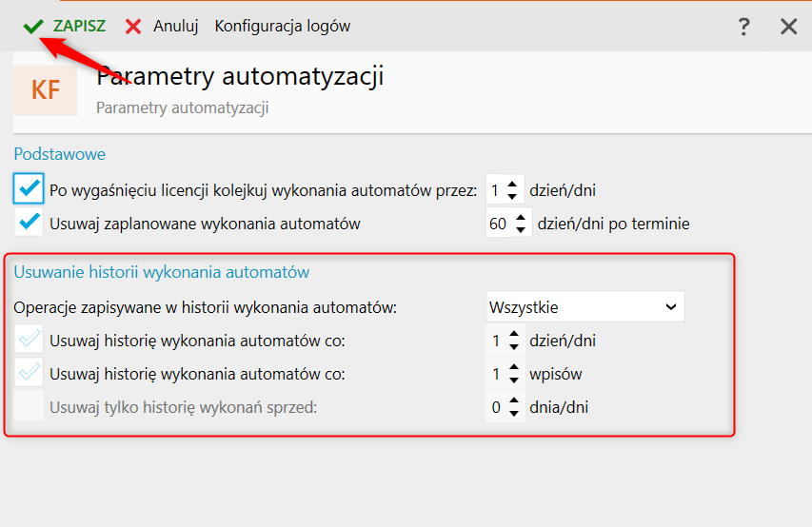
Task: Toggle 'Usuwaj historię' checkbox for wpisów
Action: 30,374
